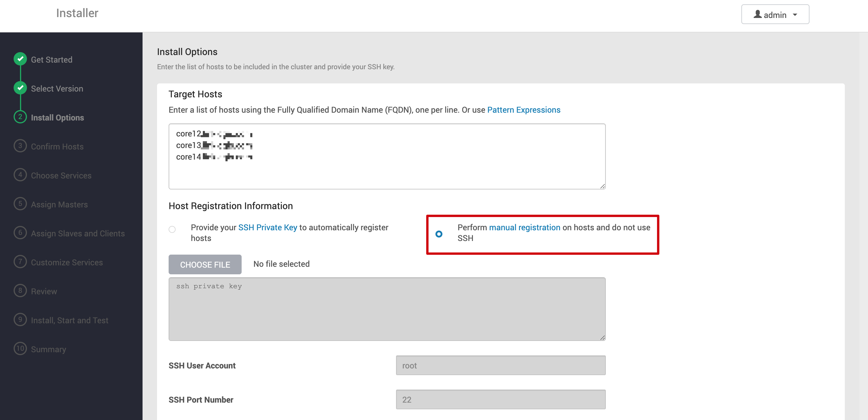Viewport: 868px width, 420px height.
Task: Select manual registration radio button
Action: click(x=439, y=234)
